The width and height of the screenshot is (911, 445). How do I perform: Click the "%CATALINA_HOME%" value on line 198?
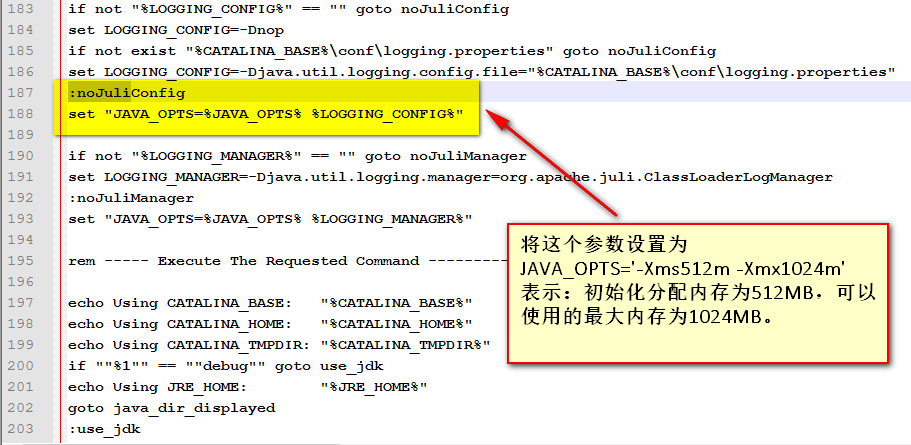(x=397, y=324)
